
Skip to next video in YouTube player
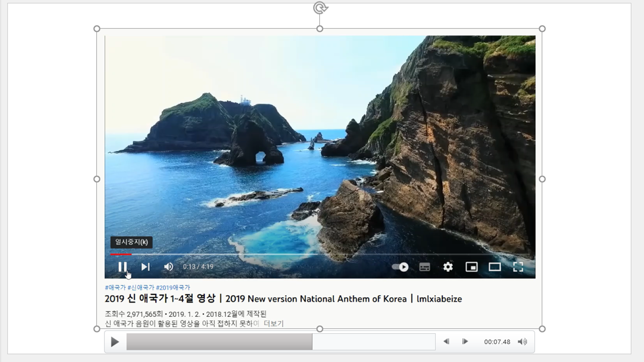pyautogui.click(x=145, y=267)
